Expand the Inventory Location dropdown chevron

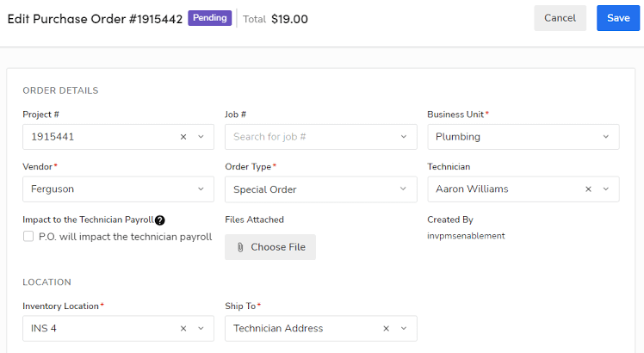(201, 328)
